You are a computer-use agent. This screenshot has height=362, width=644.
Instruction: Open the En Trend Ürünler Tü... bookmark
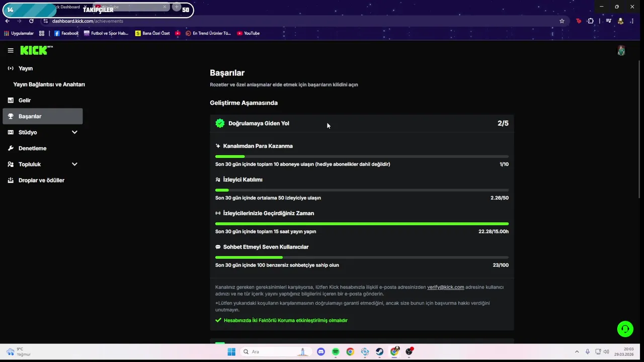tap(208, 33)
